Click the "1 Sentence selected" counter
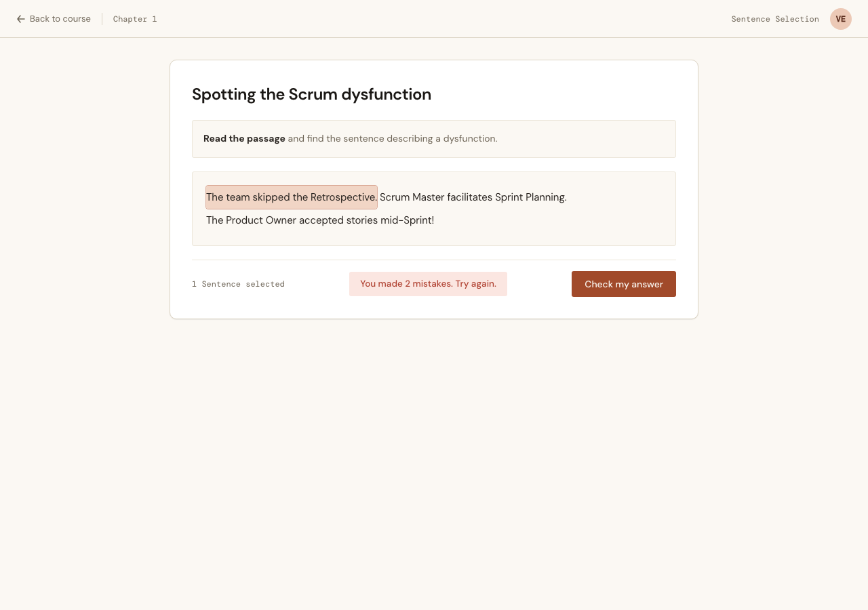868x610 pixels. (x=238, y=284)
